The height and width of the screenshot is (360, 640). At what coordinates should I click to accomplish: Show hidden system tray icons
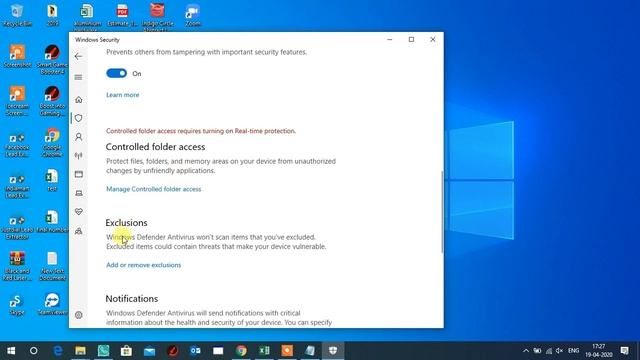click(x=526, y=351)
